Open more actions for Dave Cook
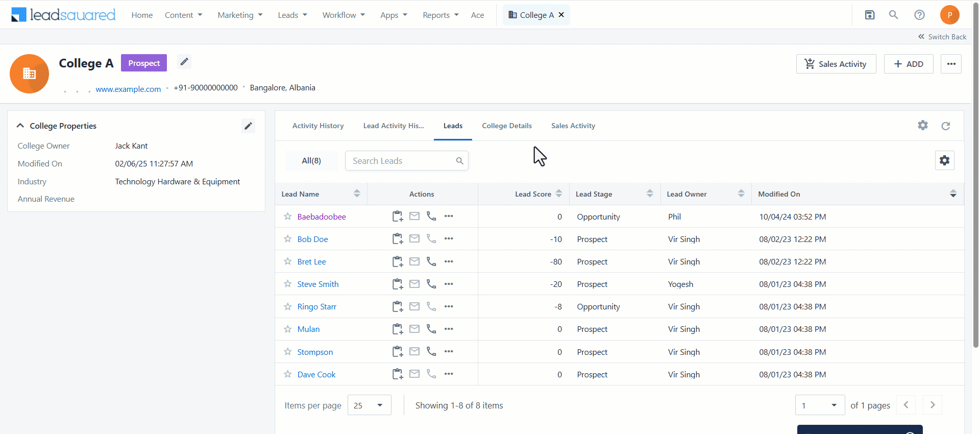 pyautogui.click(x=449, y=374)
